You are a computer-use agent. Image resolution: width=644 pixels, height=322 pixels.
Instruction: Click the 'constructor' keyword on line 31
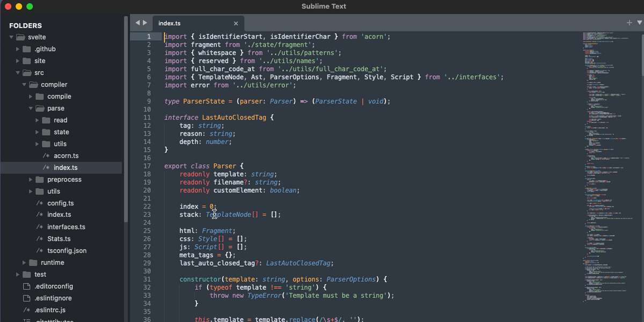click(x=200, y=279)
